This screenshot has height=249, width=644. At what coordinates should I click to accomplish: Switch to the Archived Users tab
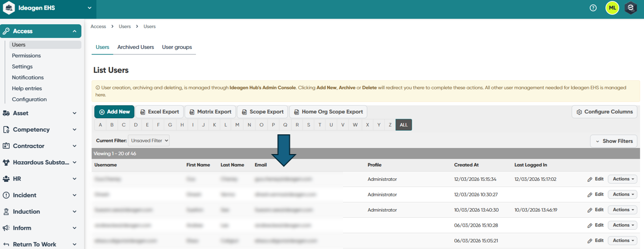pyautogui.click(x=136, y=47)
